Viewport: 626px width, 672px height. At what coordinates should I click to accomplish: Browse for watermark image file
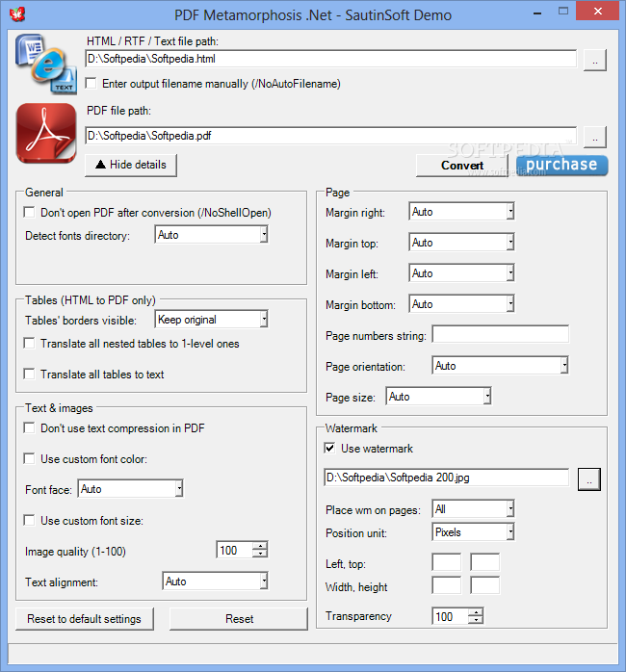(x=589, y=479)
